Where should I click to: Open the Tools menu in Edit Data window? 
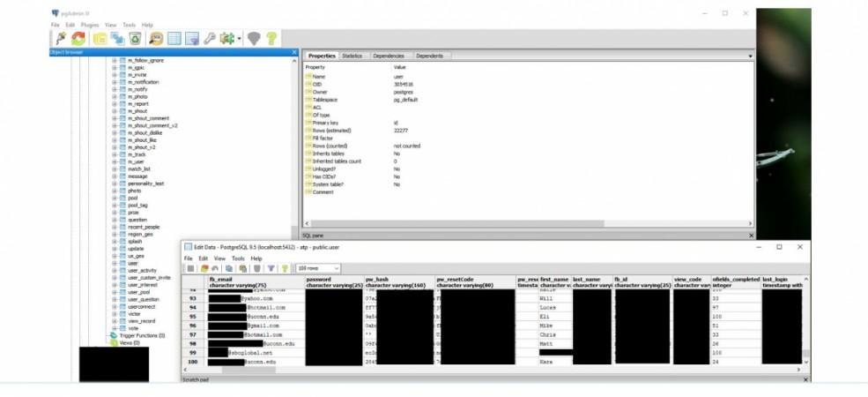click(x=238, y=258)
